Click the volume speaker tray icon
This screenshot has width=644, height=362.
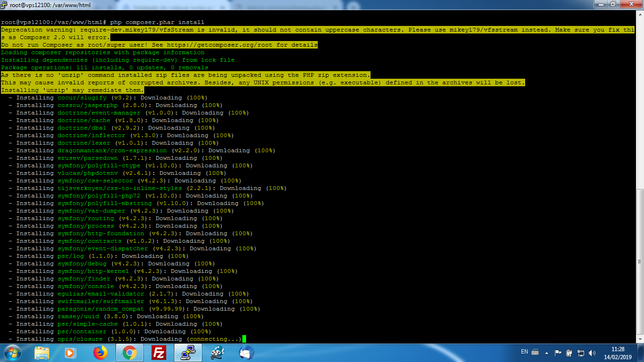tap(592, 353)
